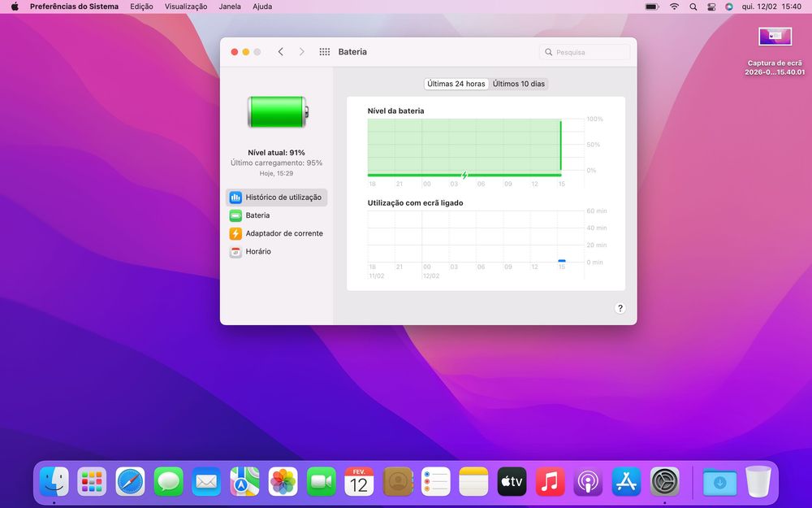Click the charging bolt marker on battery chart
The height and width of the screenshot is (508, 812).
coord(464,176)
